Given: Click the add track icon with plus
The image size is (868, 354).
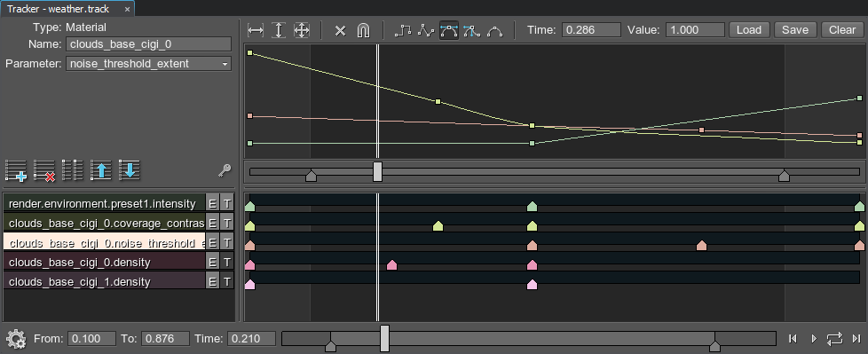Looking at the screenshot, I should click(16, 169).
